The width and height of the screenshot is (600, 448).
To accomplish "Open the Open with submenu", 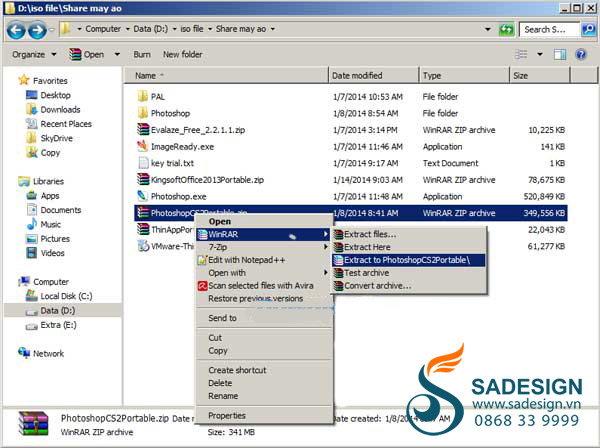I will (263, 272).
